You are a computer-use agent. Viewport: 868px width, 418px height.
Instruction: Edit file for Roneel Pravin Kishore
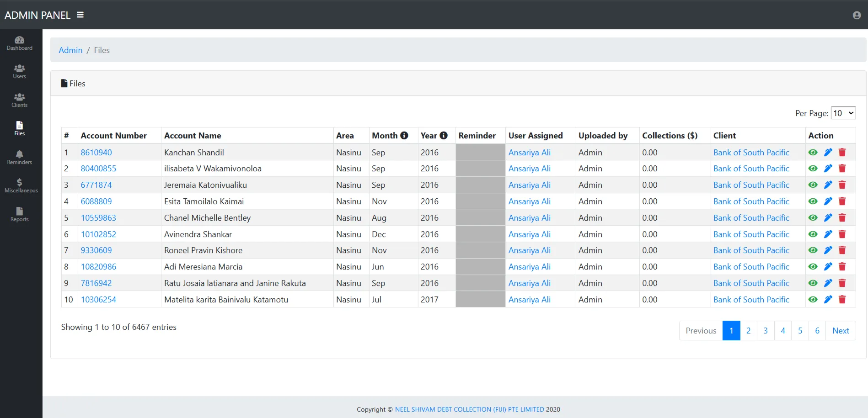(x=828, y=250)
